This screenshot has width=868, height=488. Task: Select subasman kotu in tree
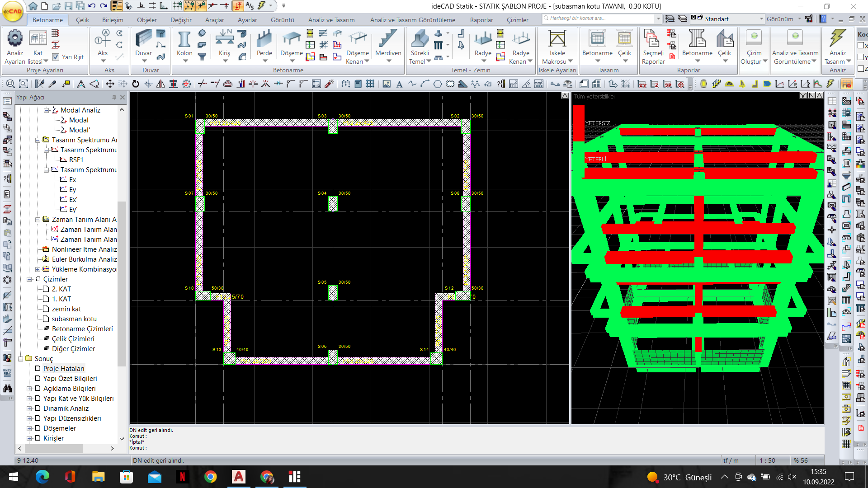74,319
